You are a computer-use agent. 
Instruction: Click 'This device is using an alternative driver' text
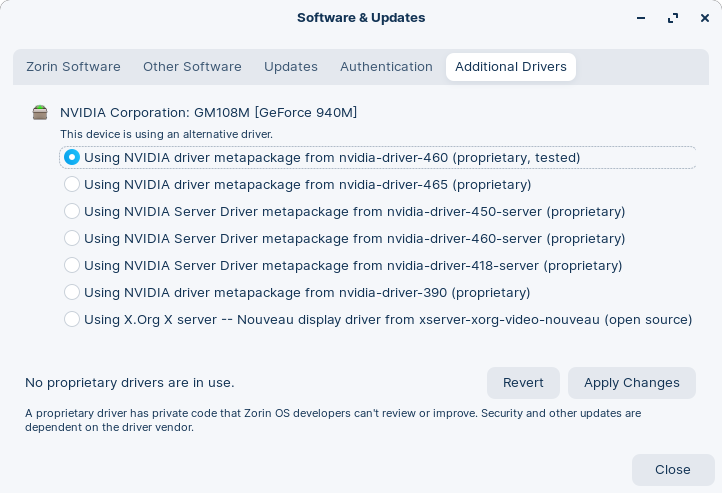click(166, 134)
